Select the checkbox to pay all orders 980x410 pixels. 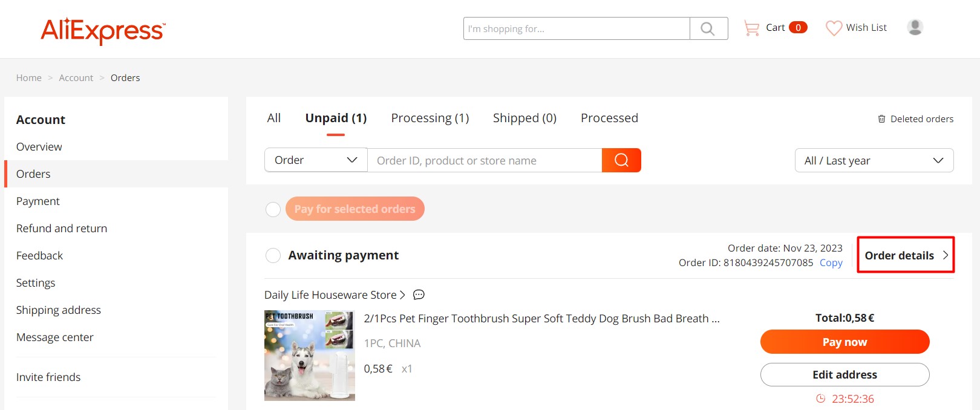(x=273, y=209)
